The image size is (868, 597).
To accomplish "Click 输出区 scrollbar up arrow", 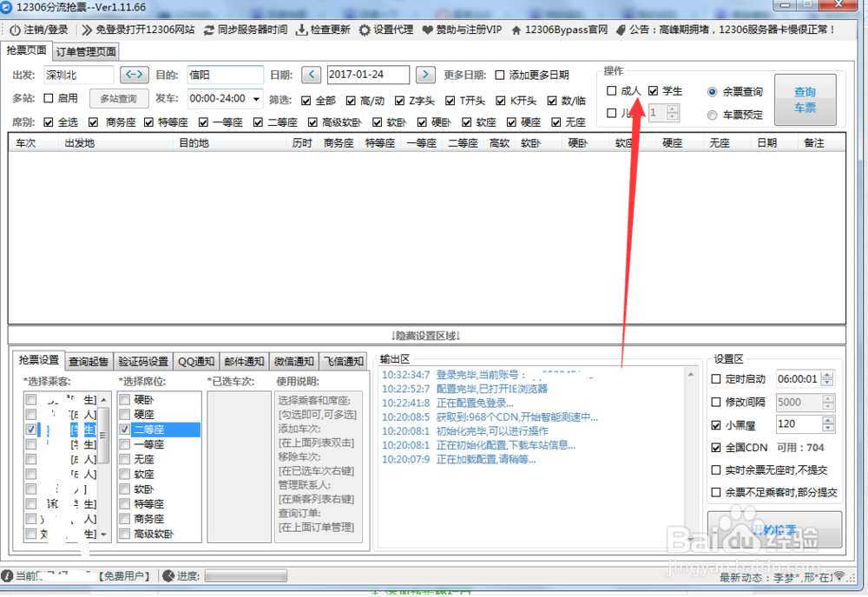I will point(691,375).
